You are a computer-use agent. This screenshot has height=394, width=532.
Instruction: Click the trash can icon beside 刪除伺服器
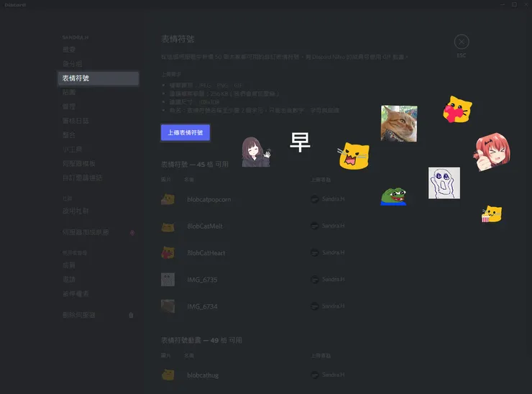coord(131,315)
